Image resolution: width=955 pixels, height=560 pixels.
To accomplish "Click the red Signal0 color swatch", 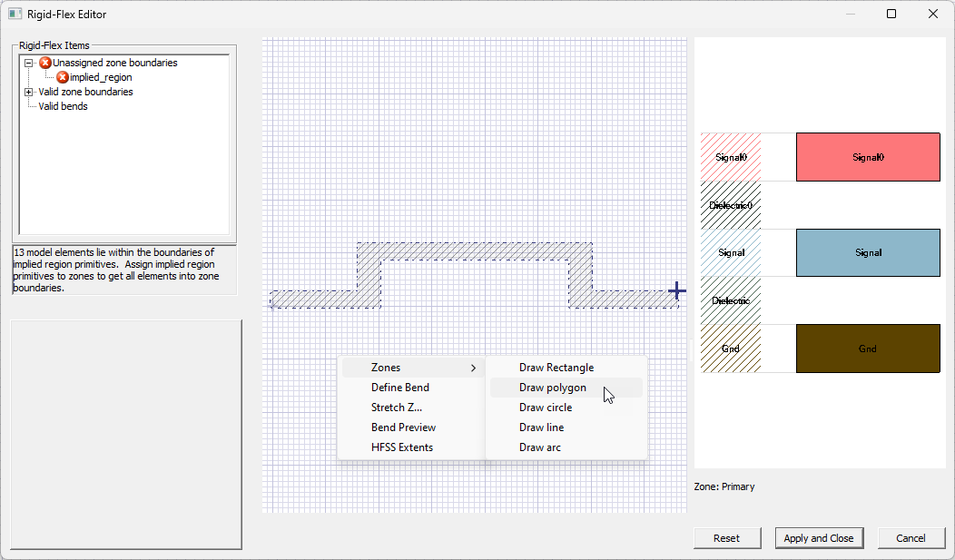I will click(x=867, y=156).
